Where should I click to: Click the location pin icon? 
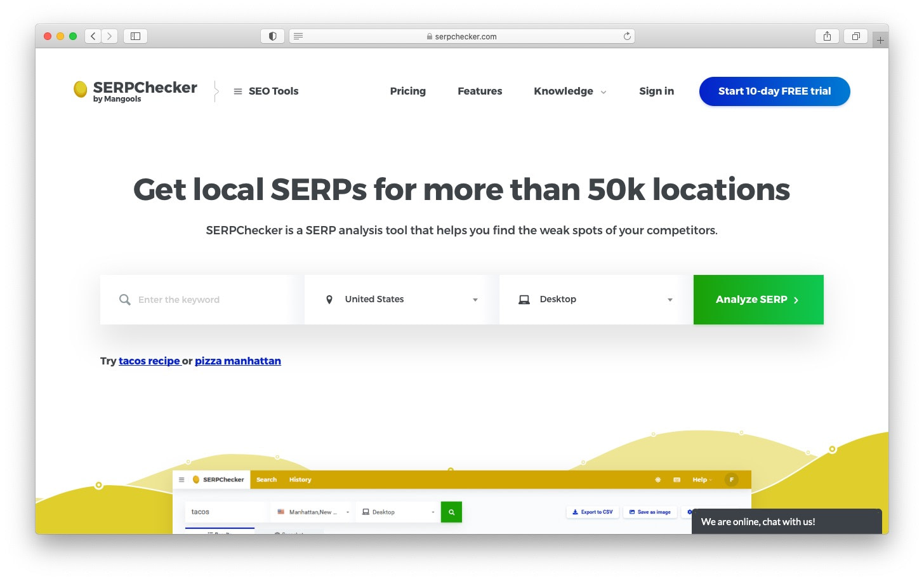[329, 300]
